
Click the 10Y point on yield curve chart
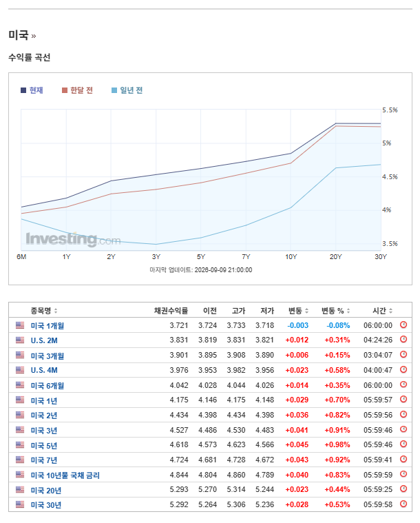(291, 154)
